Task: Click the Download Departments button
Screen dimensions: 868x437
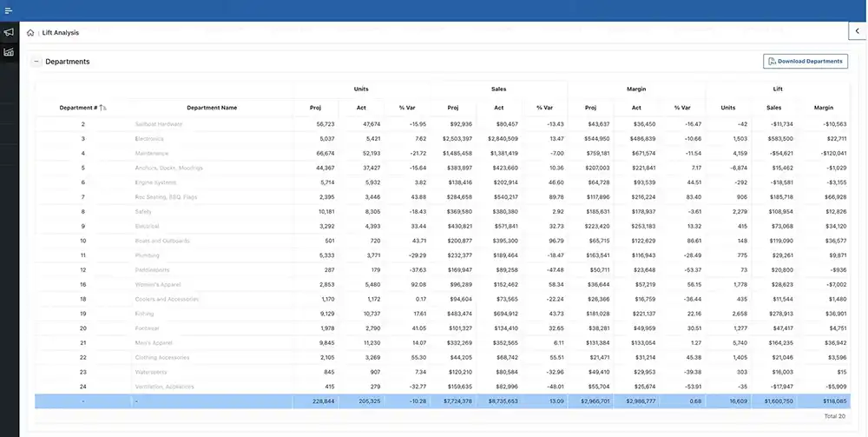Action: point(805,62)
